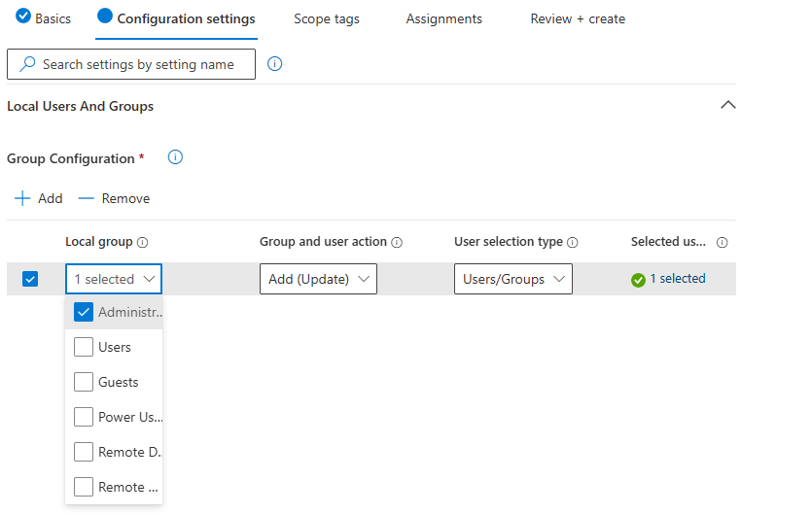The height and width of the screenshot is (514, 812).
Task: Click info icon next to User selection type
Action: tap(573, 243)
